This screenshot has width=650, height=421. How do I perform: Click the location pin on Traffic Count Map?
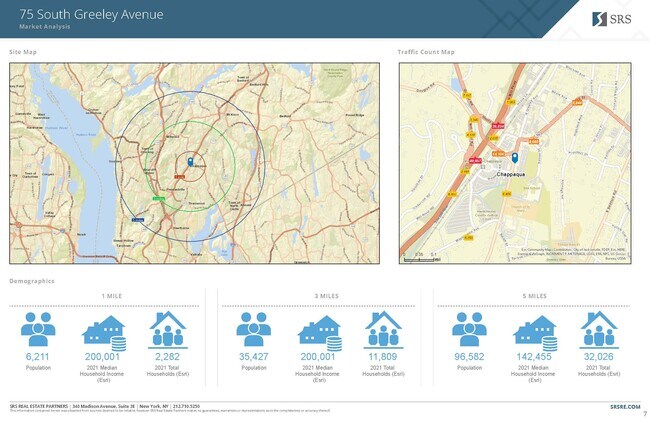click(x=514, y=158)
